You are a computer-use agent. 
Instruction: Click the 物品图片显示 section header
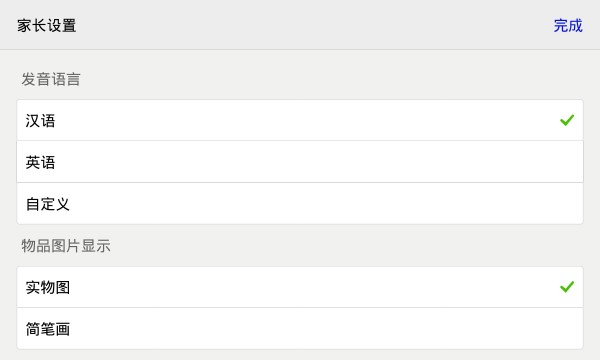point(66,246)
